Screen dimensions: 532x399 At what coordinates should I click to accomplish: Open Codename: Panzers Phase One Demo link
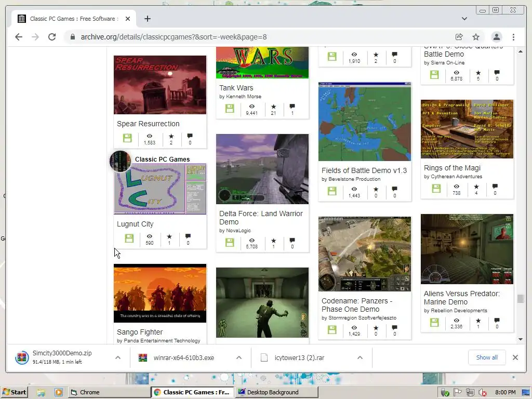(x=357, y=305)
